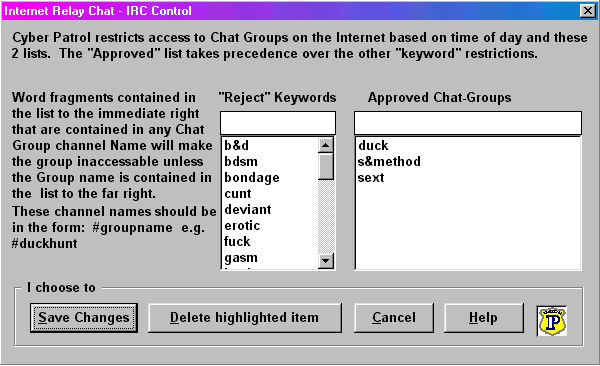Select 'erotic' keyword entry

coord(270,226)
